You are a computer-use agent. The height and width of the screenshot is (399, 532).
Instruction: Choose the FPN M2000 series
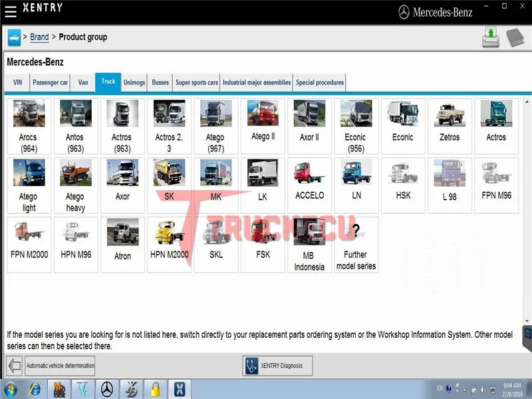(29, 245)
